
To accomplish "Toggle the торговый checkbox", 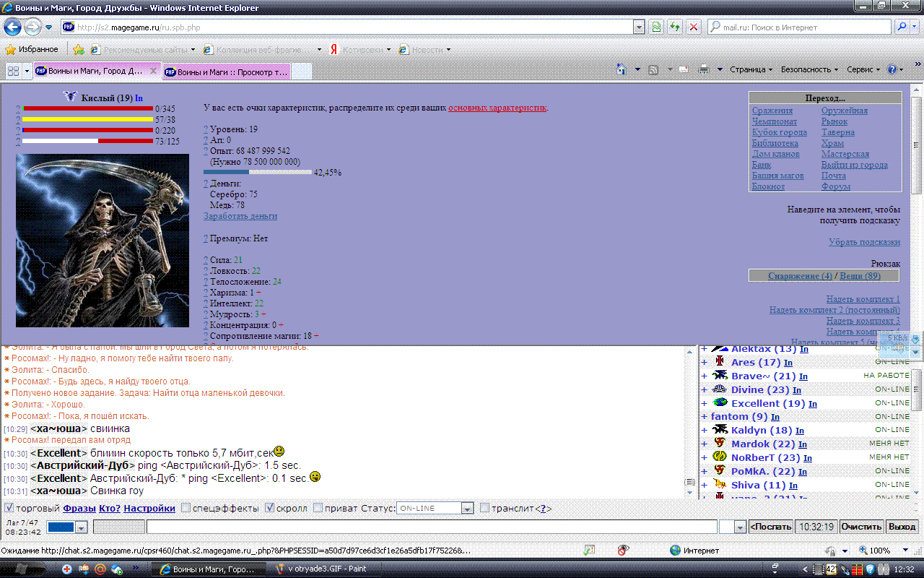I will tap(9, 508).
